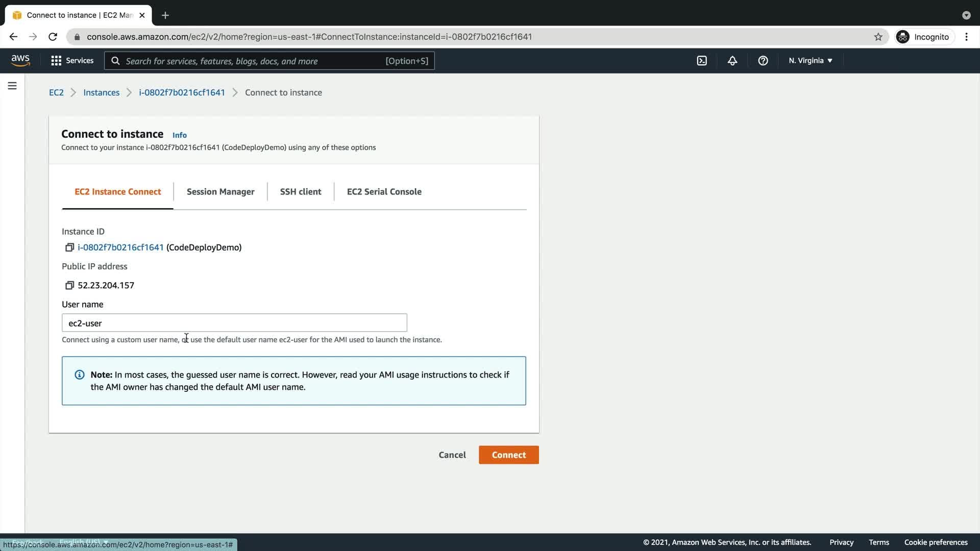980x551 pixels.
Task: Switch to the Session Manager tab
Action: point(220,192)
